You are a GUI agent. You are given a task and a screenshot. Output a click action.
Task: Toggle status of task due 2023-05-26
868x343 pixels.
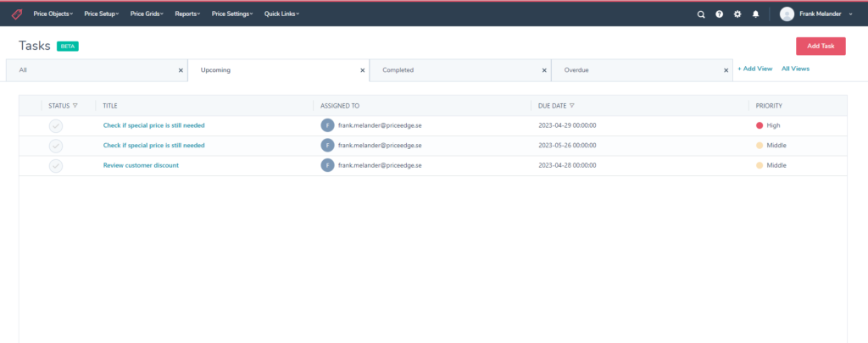[x=56, y=146]
